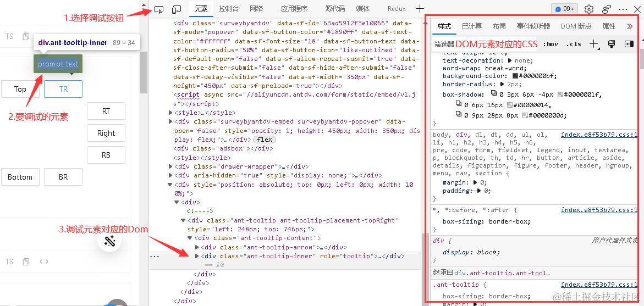Switch to the 控制台 tab
The image size is (644, 306).
(229, 9)
